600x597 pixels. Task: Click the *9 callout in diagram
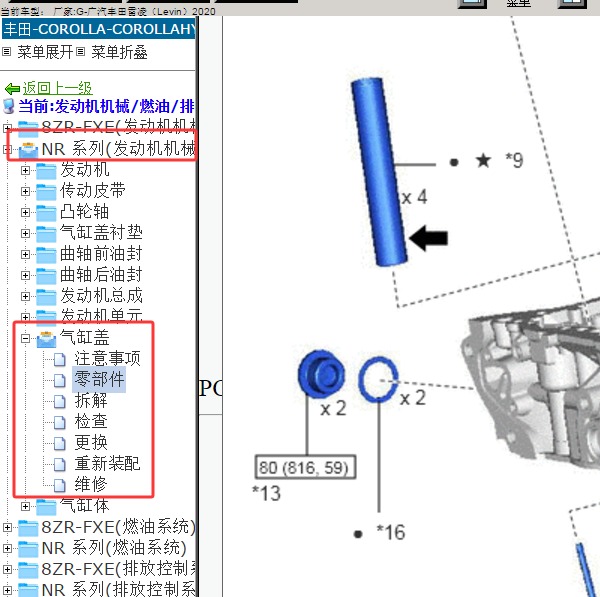point(514,160)
